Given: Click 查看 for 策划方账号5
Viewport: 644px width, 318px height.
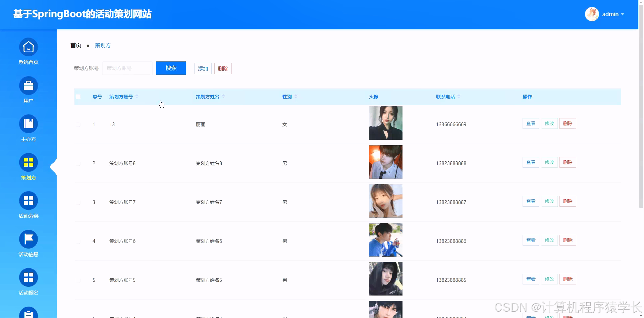Looking at the screenshot, I should click(531, 279).
